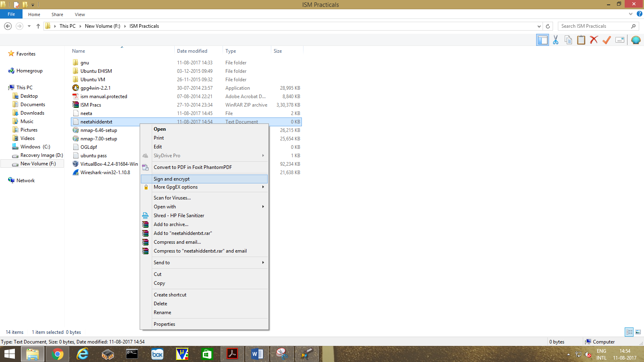Click the red X Delete toolbar icon

pyautogui.click(x=594, y=40)
